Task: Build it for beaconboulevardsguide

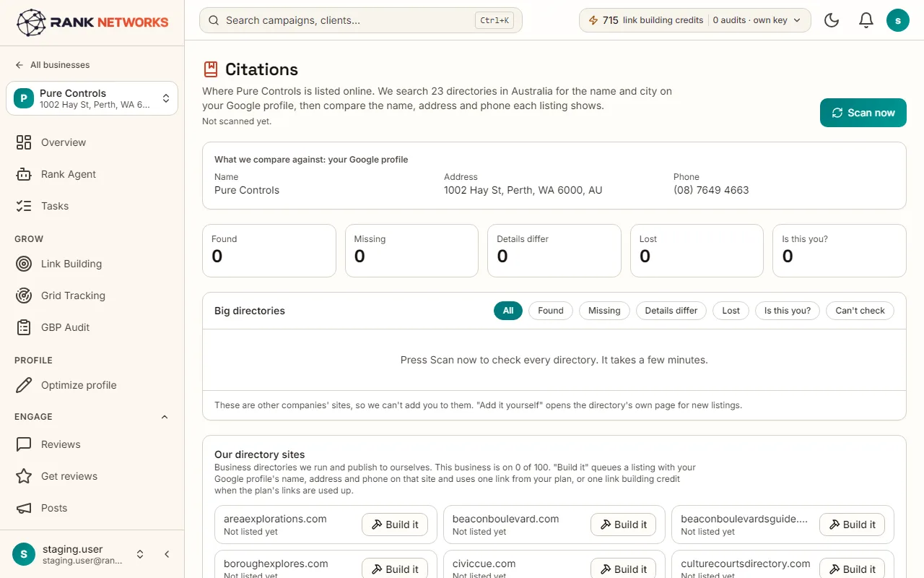Action: 852,525
